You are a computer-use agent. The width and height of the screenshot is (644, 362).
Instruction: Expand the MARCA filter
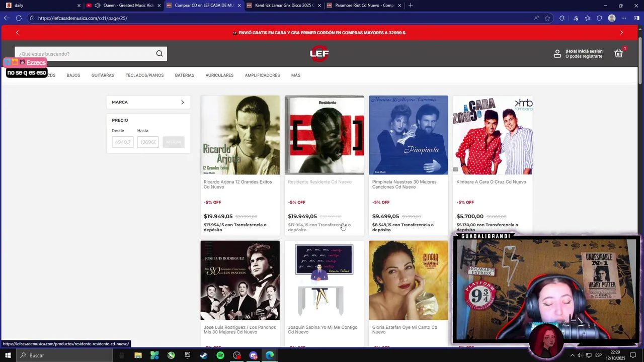coord(148,102)
